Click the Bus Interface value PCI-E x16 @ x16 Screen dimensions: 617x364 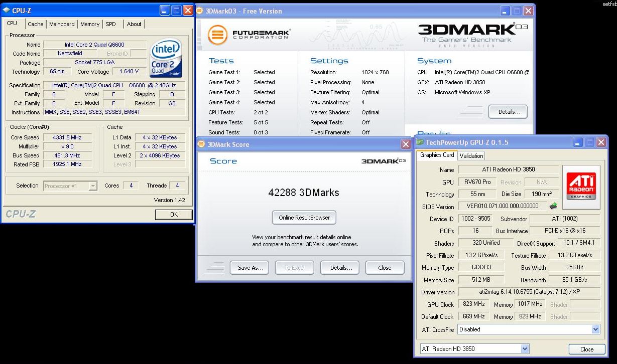(565, 231)
